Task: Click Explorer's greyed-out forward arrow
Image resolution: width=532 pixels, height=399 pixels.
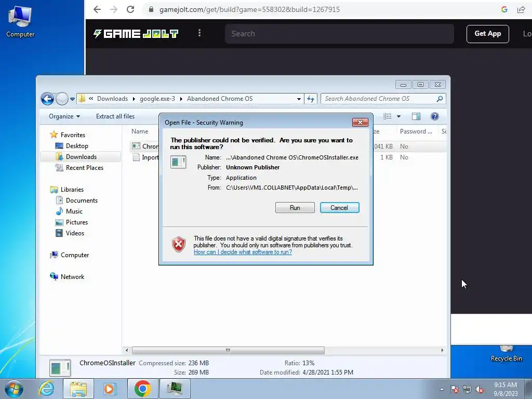Action: (x=62, y=99)
